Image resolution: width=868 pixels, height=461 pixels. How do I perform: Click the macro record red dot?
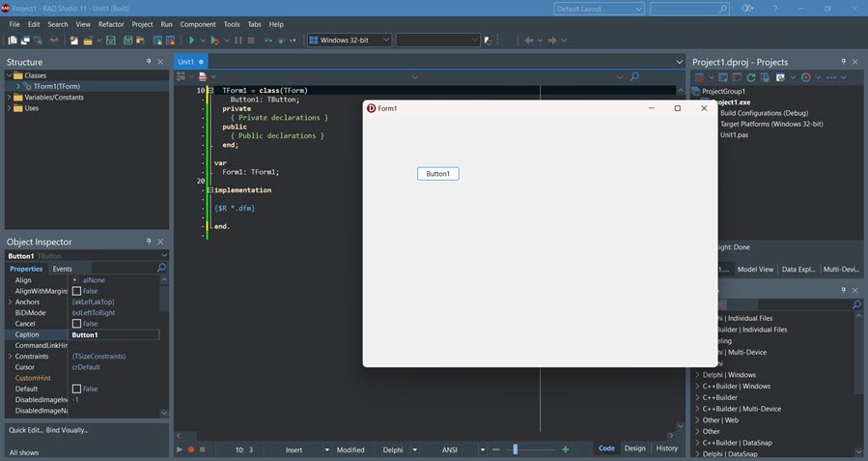(x=191, y=449)
